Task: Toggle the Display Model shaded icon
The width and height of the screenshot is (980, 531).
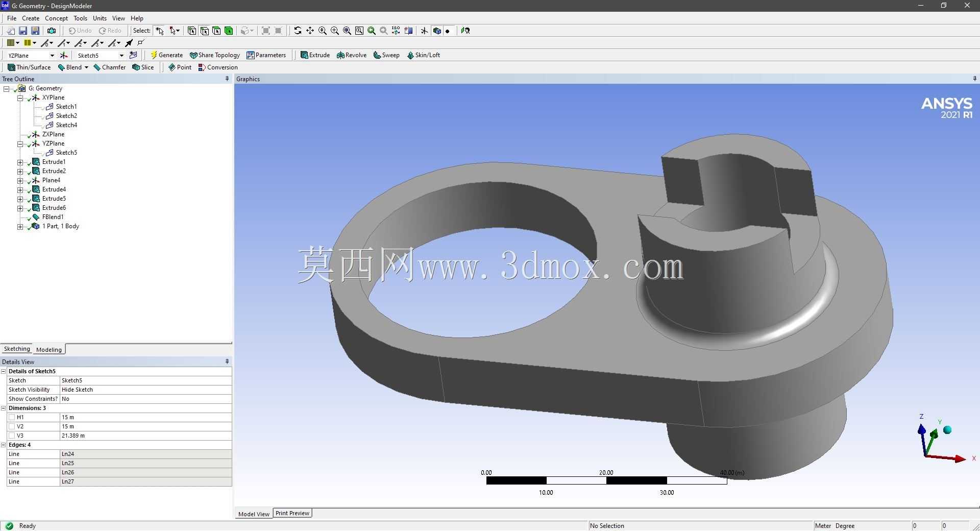Action: (x=437, y=31)
